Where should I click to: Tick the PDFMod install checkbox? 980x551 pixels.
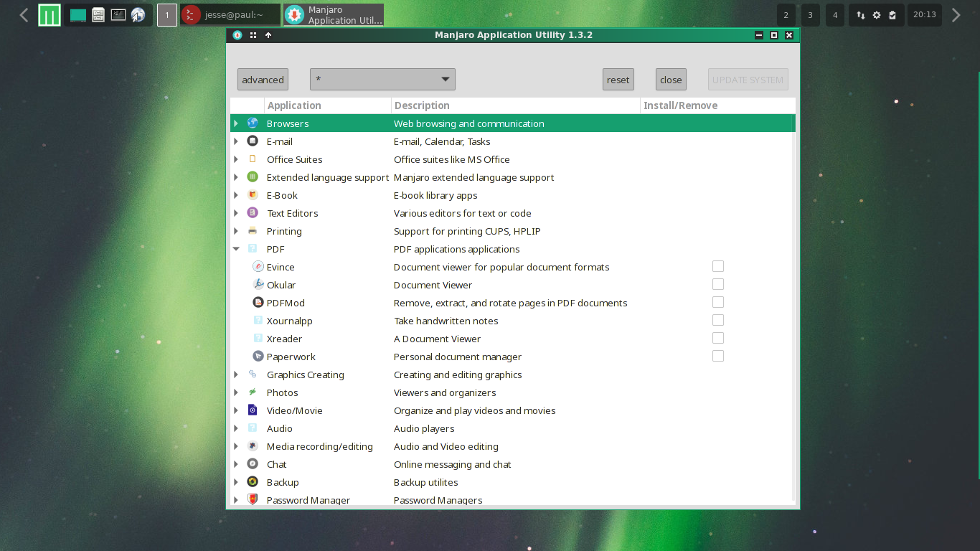click(718, 303)
